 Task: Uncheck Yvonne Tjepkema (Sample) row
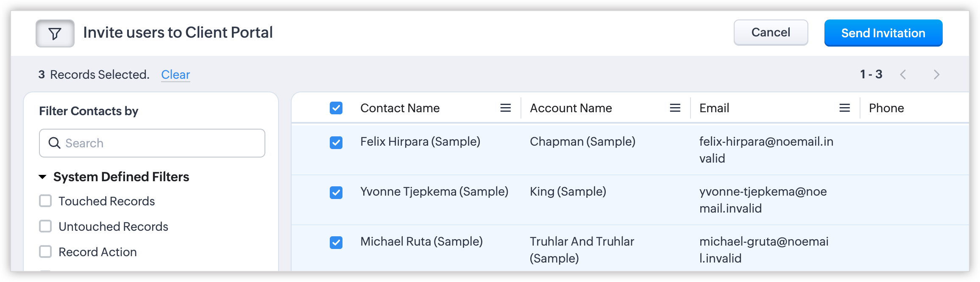[x=336, y=193]
